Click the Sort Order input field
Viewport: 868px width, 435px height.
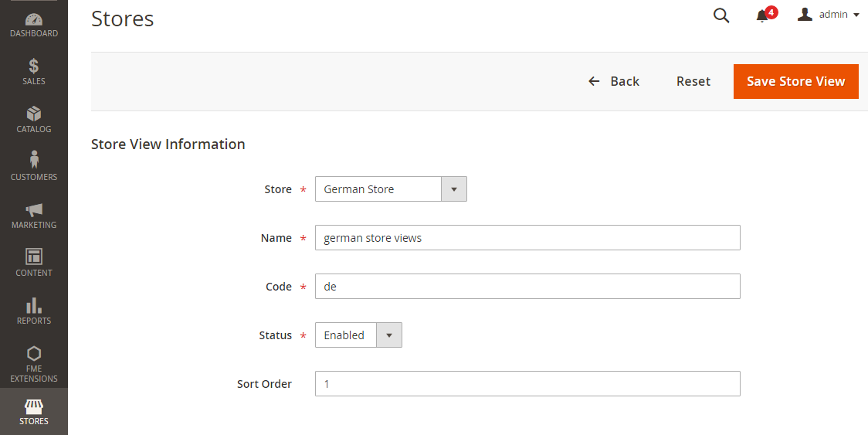[527, 384]
